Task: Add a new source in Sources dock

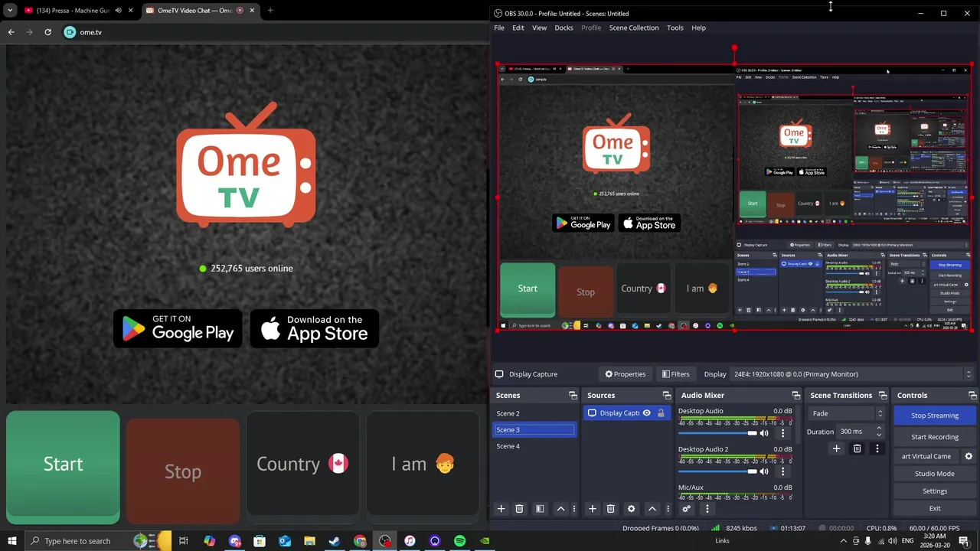Action: 592,509
